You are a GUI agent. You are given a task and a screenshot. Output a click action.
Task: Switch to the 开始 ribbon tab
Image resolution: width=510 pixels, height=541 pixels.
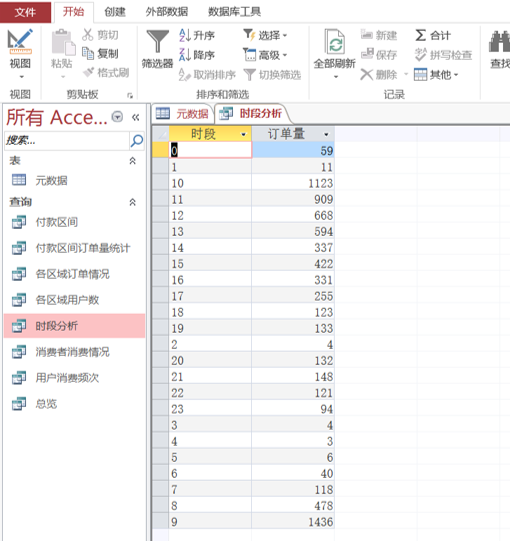click(73, 12)
